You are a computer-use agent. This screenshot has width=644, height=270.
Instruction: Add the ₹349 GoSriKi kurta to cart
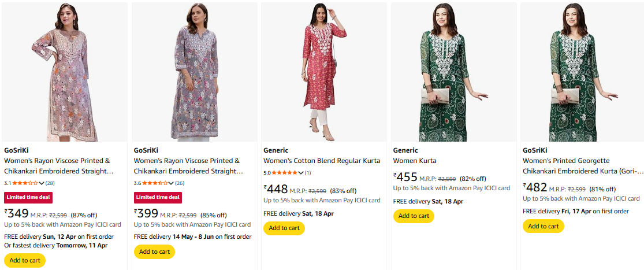[25, 260]
